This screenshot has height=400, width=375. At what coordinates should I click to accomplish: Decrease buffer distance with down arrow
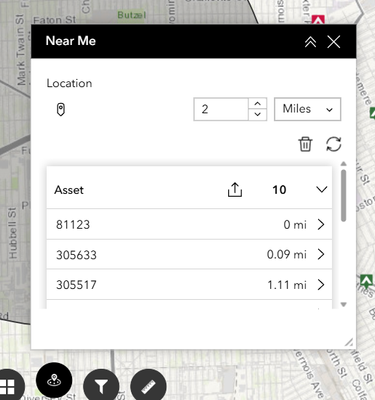[257, 114]
